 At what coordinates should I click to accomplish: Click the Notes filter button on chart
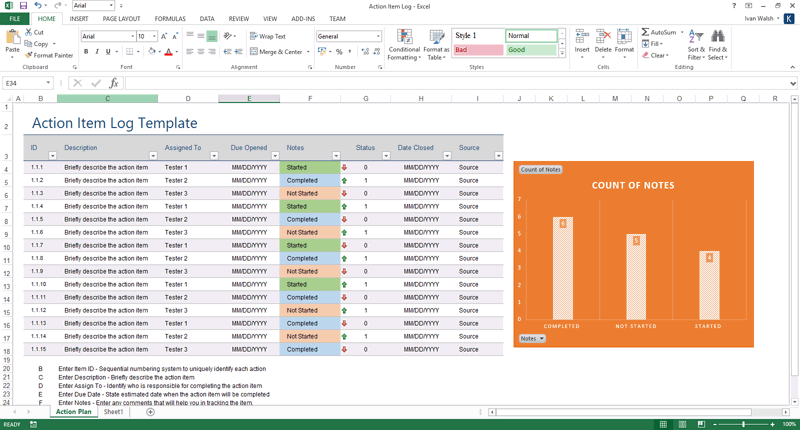[x=532, y=338]
